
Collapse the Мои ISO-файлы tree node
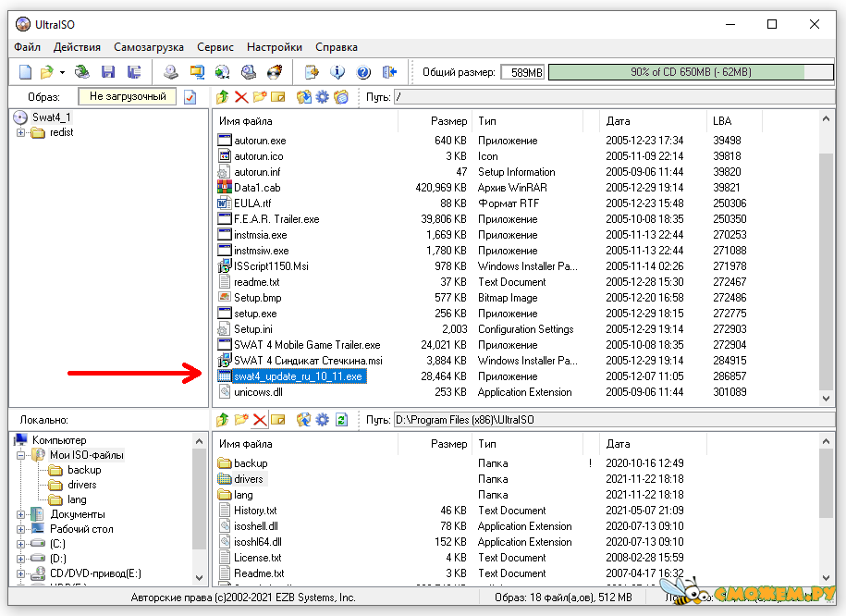(x=20, y=455)
